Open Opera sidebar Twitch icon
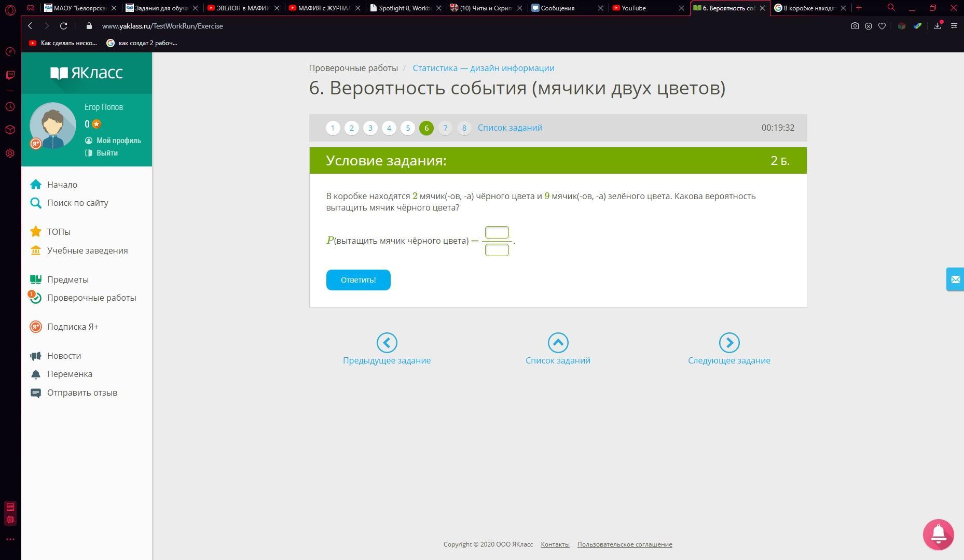 tap(10, 75)
